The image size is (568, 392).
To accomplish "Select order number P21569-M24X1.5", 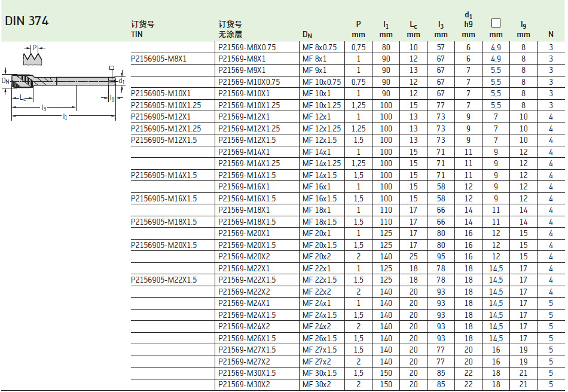I will (247, 316).
